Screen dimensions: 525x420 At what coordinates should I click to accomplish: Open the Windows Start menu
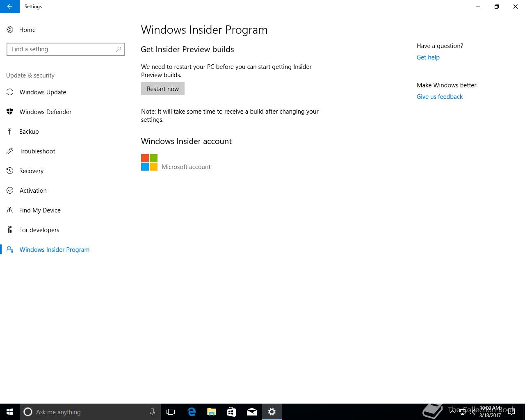pos(10,412)
